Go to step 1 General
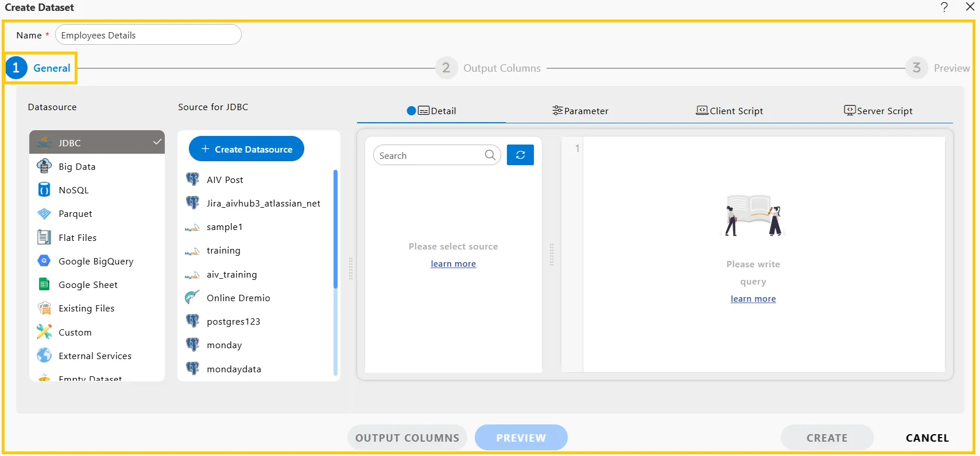 [38, 68]
